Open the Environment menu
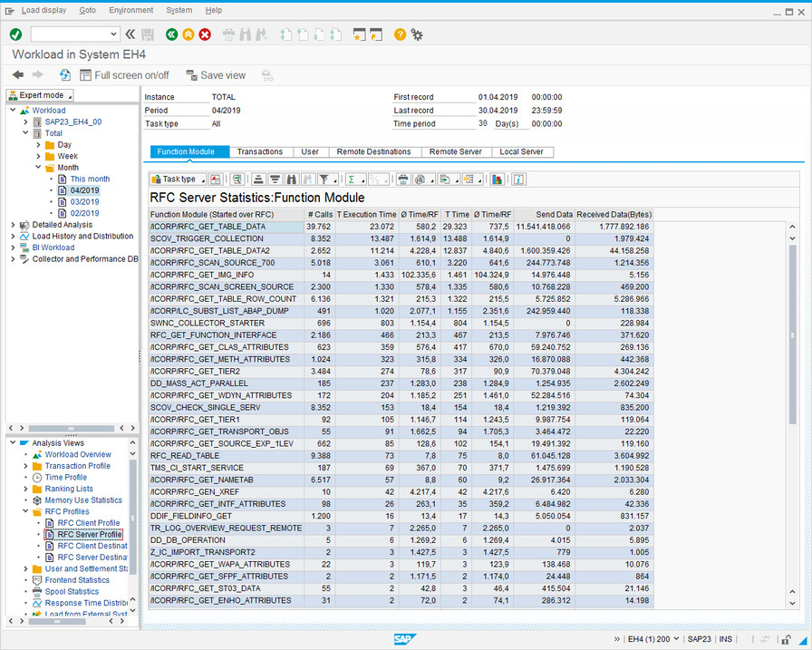Image resolution: width=812 pixels, height=650 pixels. click(130, 10)
